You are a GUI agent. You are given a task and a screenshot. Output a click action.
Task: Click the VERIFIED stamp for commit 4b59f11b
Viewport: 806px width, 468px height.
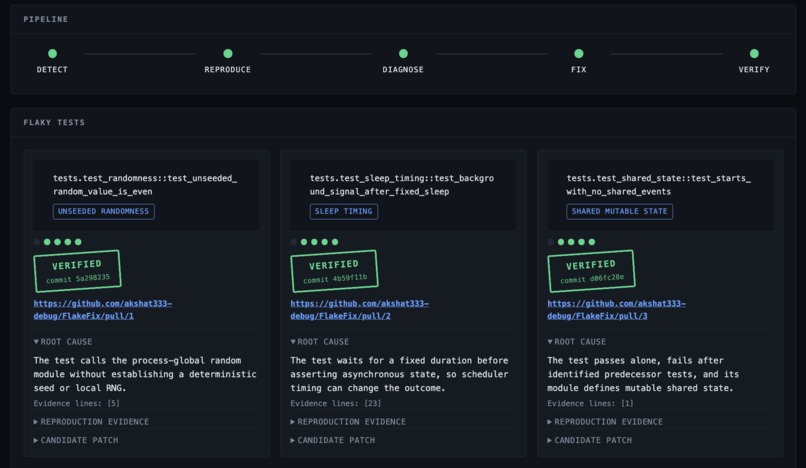coord(334,271)
